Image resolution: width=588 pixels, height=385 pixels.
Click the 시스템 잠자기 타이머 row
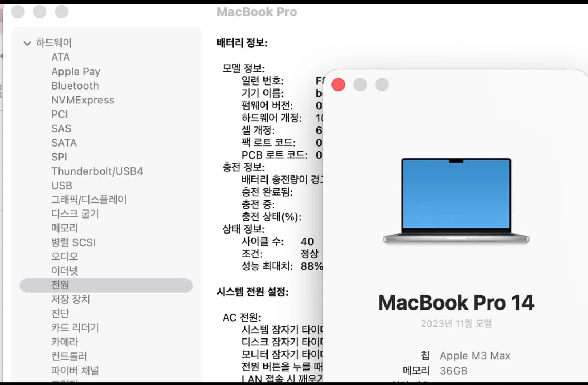point(282,330)
